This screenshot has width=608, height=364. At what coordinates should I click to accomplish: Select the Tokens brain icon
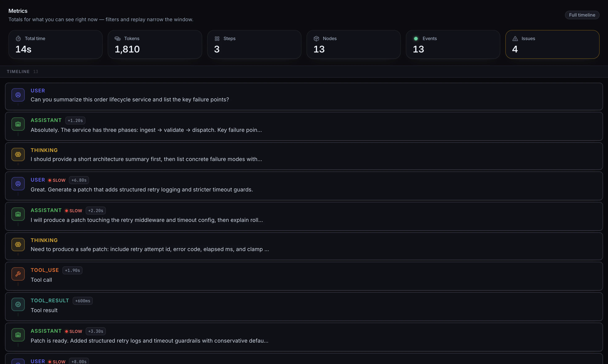coord(118,38)
